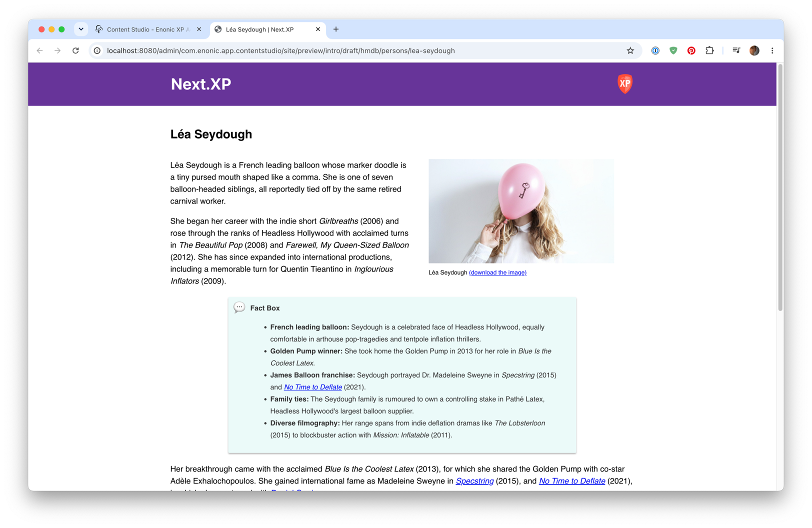The image size is (812, 528).
Task: Open the Extensions puzzle menu
Action: point(709,50)
